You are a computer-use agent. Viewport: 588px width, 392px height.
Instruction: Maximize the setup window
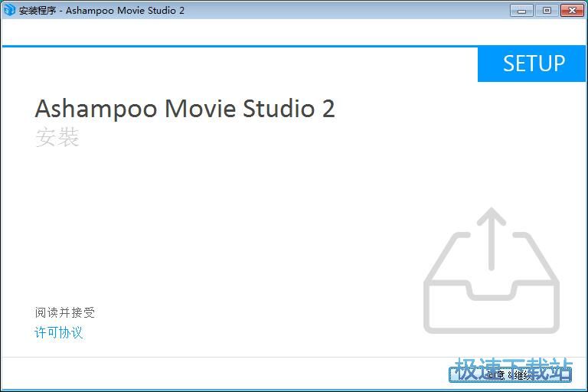click(x=547, y=11)
